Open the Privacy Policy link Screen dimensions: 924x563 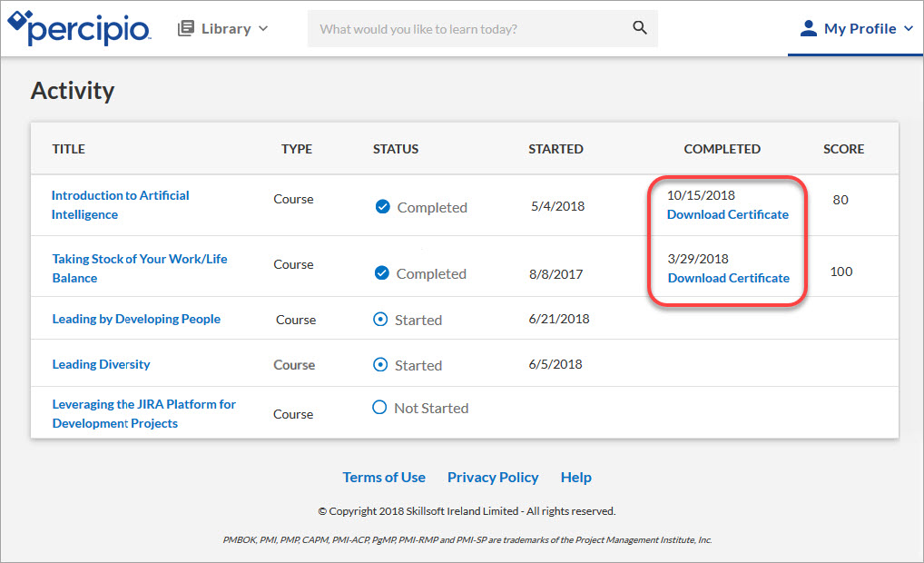pos(493,478)
